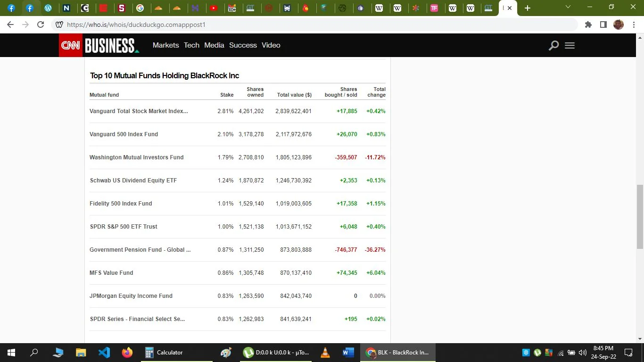The width and height of the screenshot is (644, 362).
Task: Open the CNN Business search magnifier
Action: point(554,45)
